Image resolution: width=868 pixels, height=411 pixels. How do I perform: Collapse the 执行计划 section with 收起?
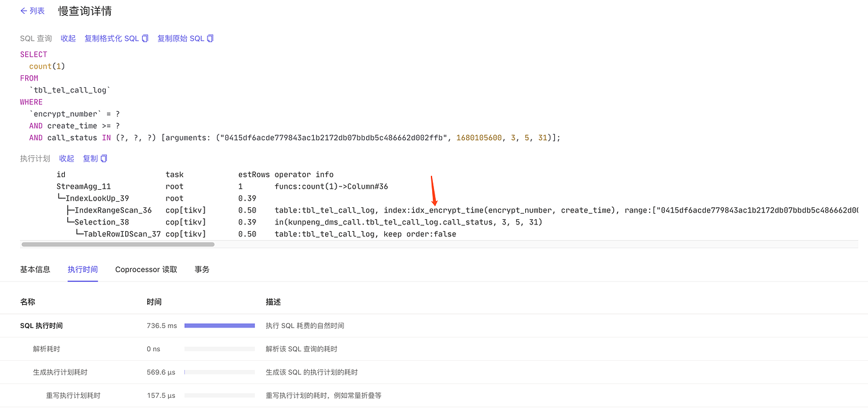click(x=67, y=158)
